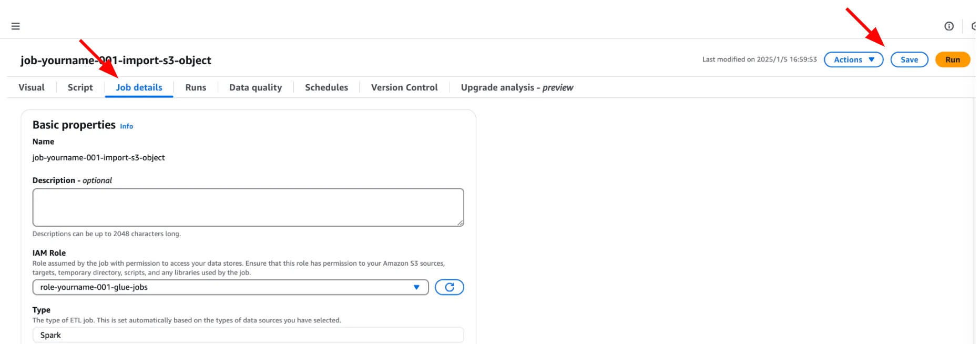980x344 pixels.
Task: Click the circled info icon at top right
Action: pos(948,26)
